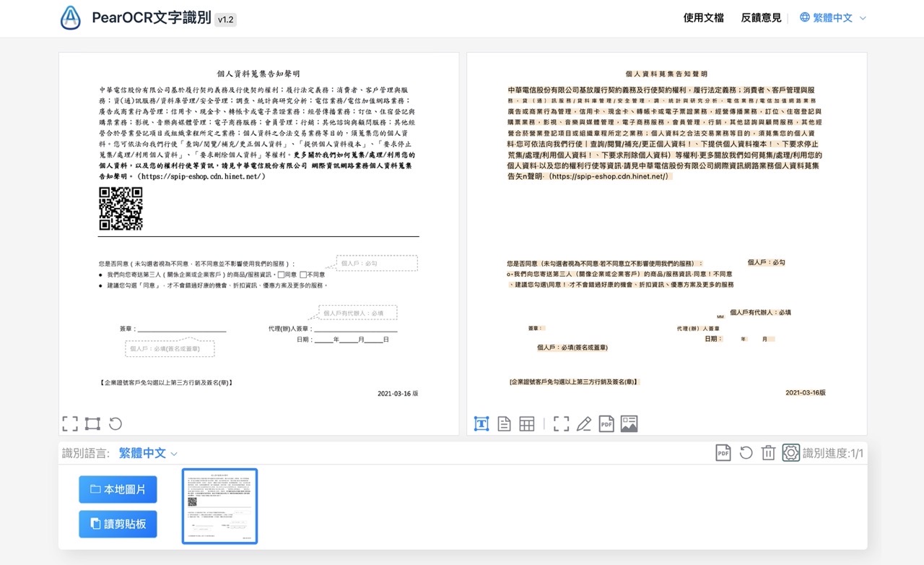Viewport: 924px width, 565px height.
Task: Click recognized 2021-03-16版 in result panel
Action: point(806,392)
